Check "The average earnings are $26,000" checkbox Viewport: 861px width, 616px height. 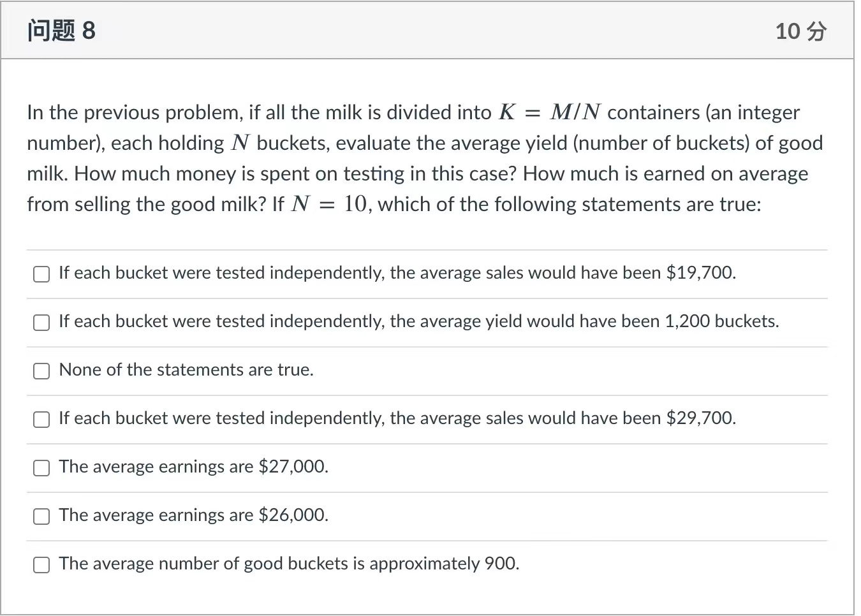pos(41,516)
